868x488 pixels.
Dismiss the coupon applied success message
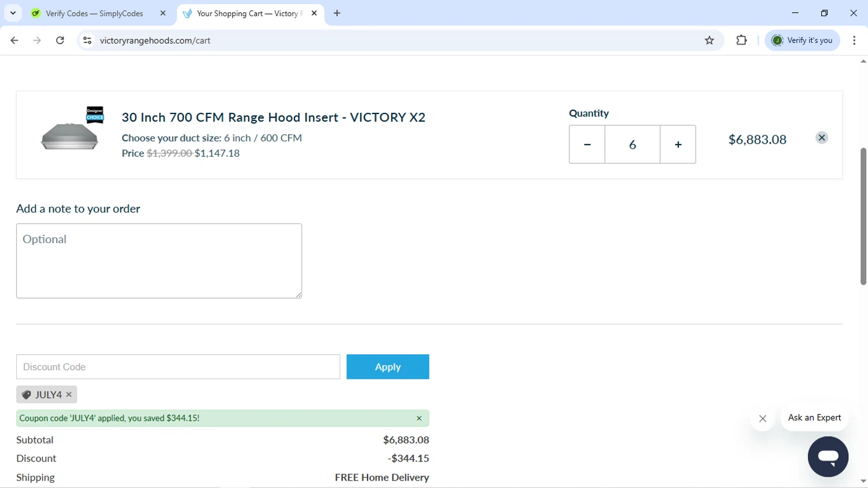tap(419, 418)
